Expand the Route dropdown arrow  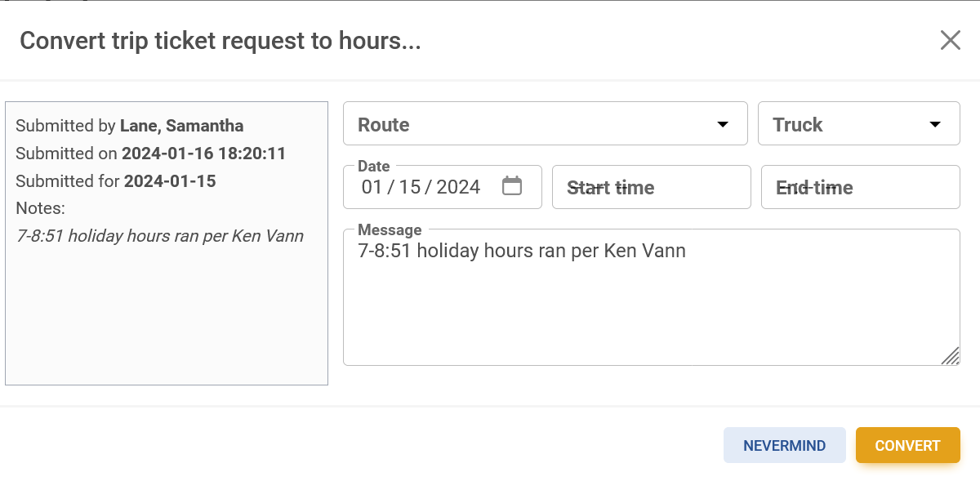click(x=722, y=125)
